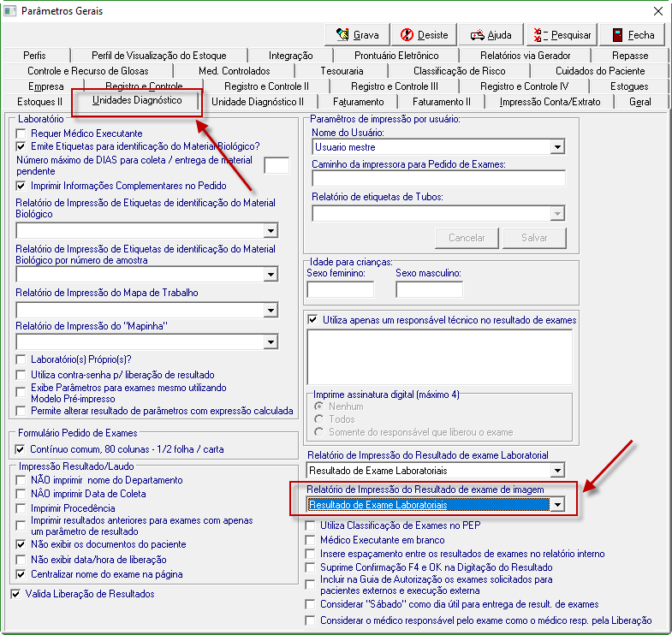
Task: Switch to Registro e Controle III tab
Action: coord(395,86)
